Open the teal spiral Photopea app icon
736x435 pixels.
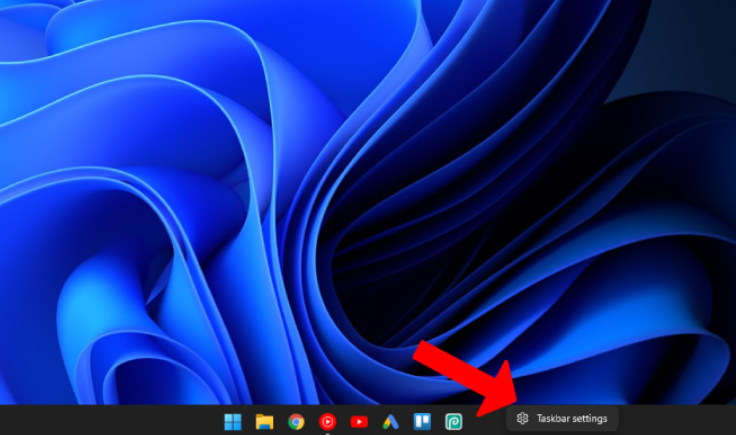[453, 422]
